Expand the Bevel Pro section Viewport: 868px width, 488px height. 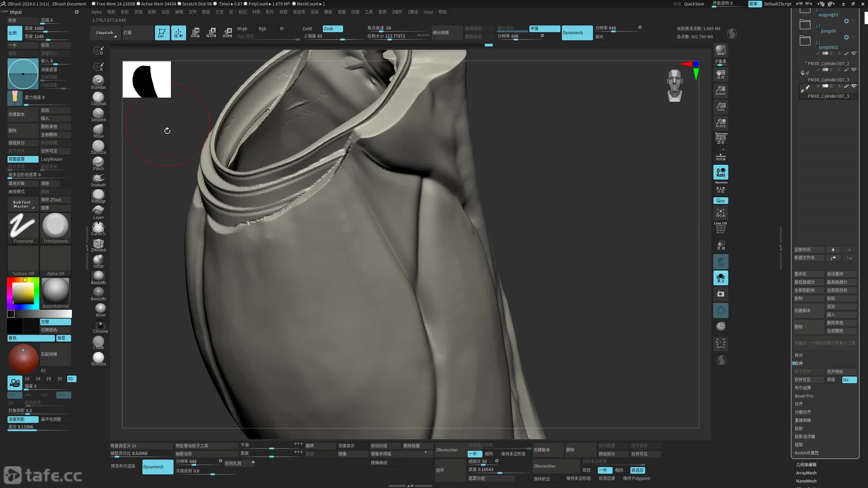click(x=804, y=396)
